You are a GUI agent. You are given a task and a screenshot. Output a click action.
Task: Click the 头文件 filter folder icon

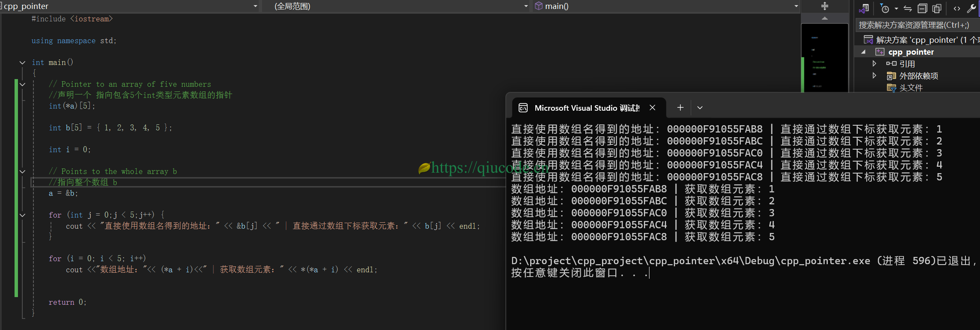(891, 88)
